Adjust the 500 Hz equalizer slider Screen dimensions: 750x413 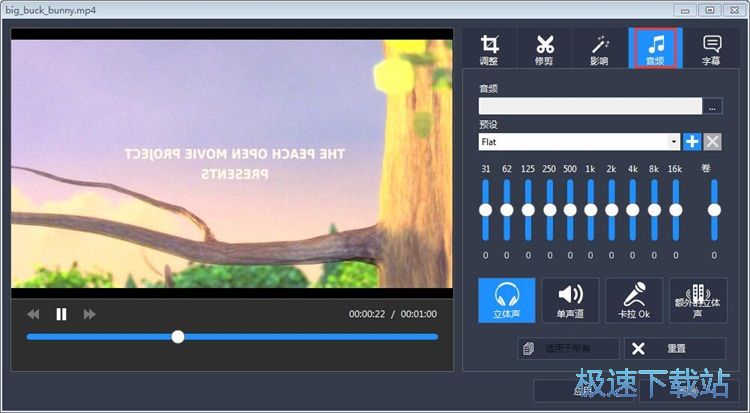pyautogui.click(x=570, y=210)
